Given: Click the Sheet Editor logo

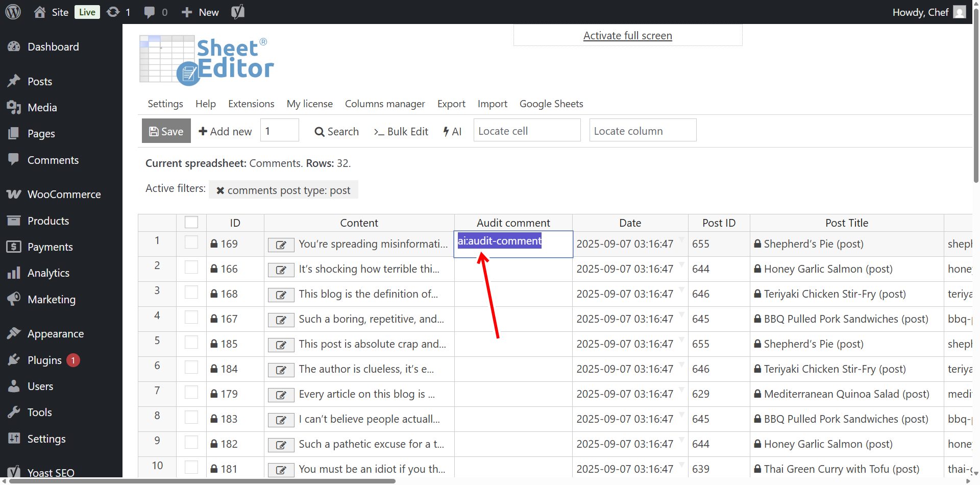Looking at the screenshot, I should coord(207,60).
